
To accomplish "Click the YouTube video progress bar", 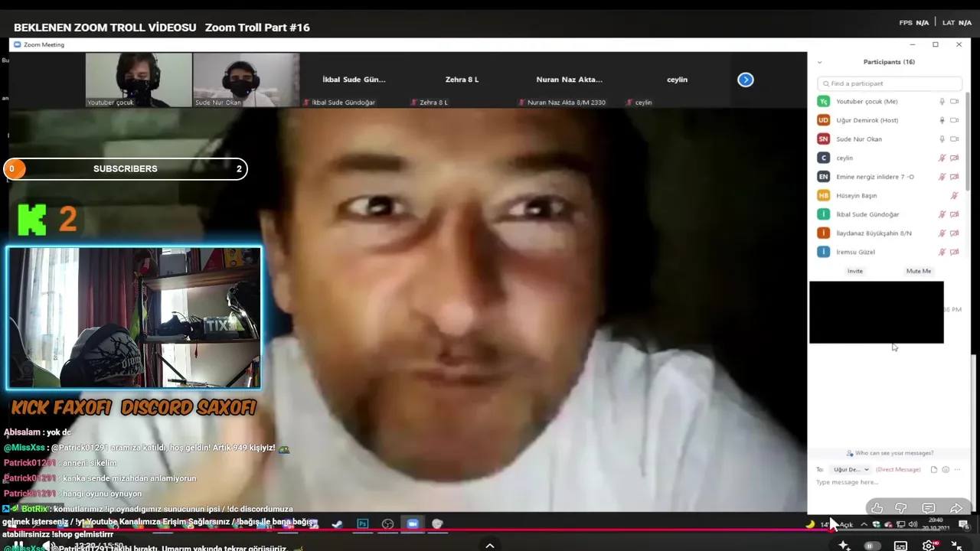I will coord(490,530).
